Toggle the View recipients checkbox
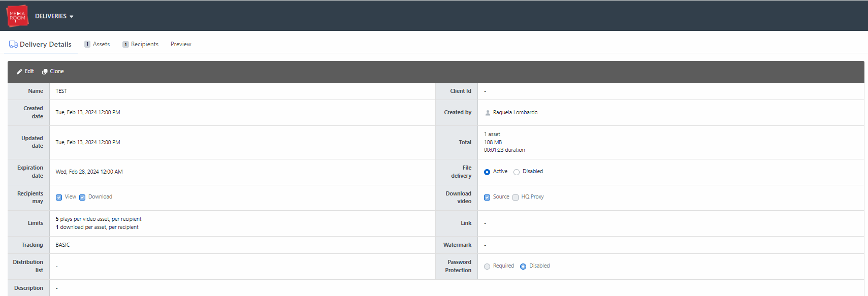This screenshot has width=868, height=296. pos(59,198)
